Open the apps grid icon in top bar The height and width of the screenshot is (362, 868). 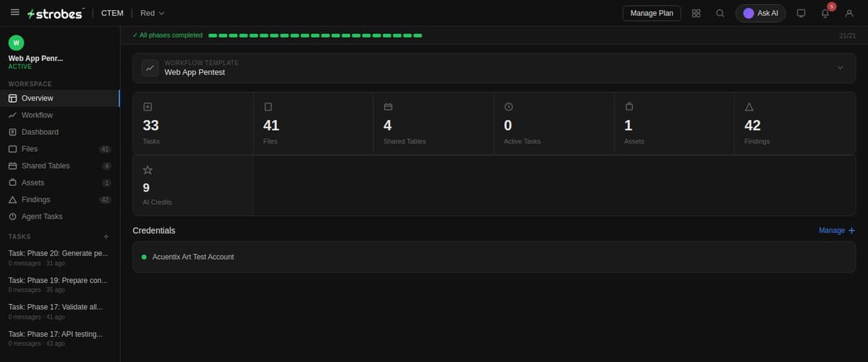pyautogui.click(x=696, y=13)
